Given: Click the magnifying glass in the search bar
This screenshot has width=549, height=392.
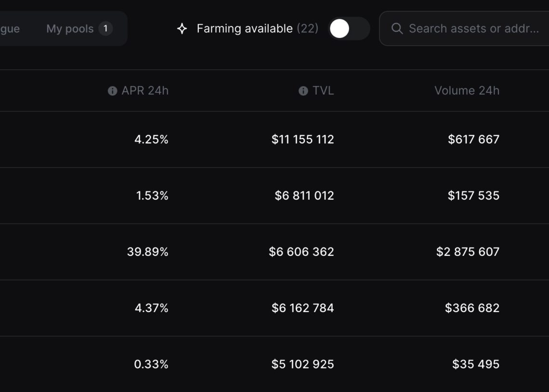Looking at the screenshot, I should 397,29.
